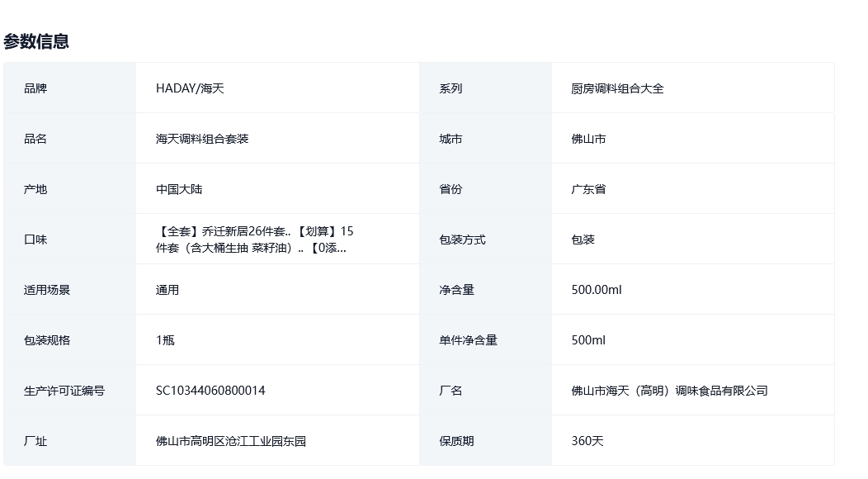Click the 1瓶 packaging spec value

point(165,341)
